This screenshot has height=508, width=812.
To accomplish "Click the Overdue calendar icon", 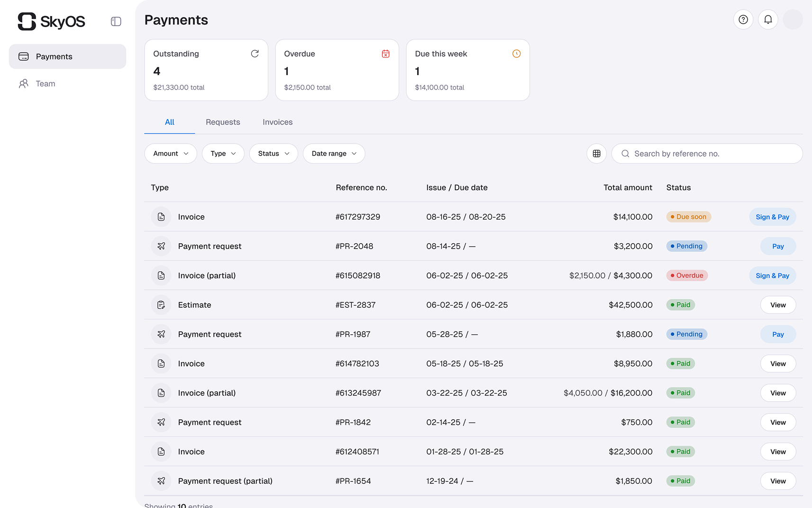I will (x=386, y=54).
